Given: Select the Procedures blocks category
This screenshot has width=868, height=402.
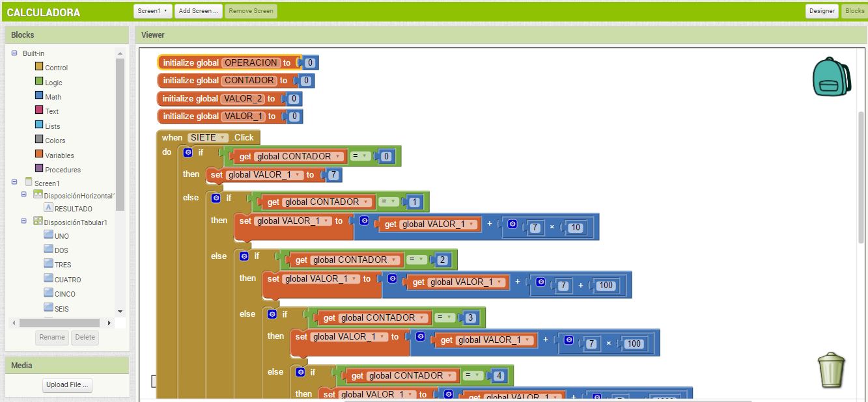Looking at the screenshot, I should click(63, 170).
